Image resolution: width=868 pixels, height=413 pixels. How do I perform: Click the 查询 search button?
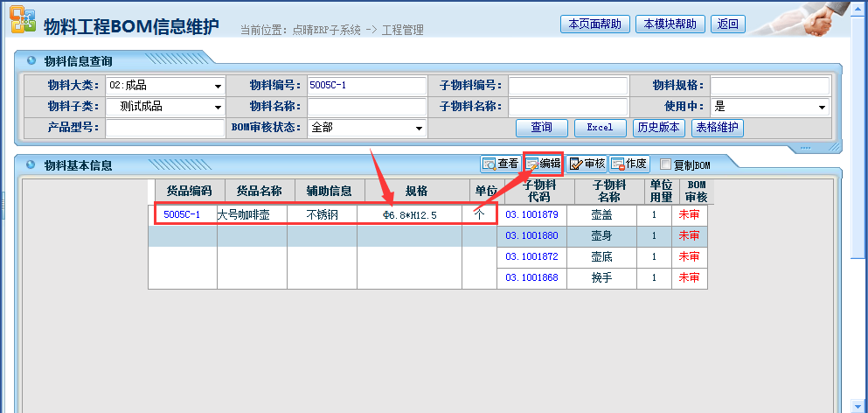[541, 128]
